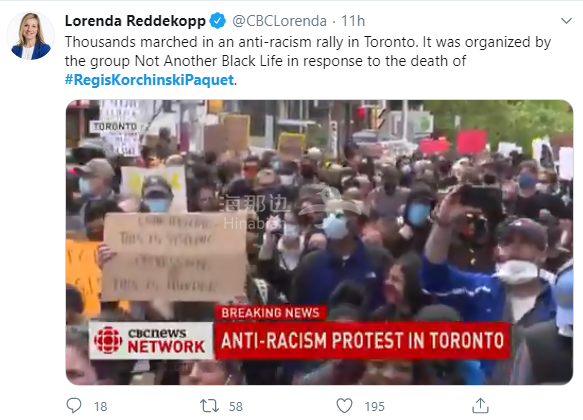
Task: Retweet using the retweet arrows icon
Action: 209,406
